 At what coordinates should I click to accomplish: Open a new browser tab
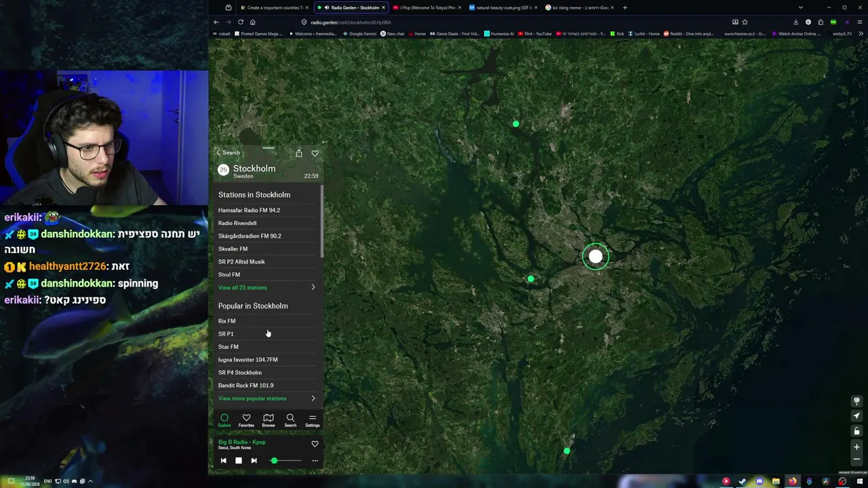pyautogui.click(x=625, y=7)
